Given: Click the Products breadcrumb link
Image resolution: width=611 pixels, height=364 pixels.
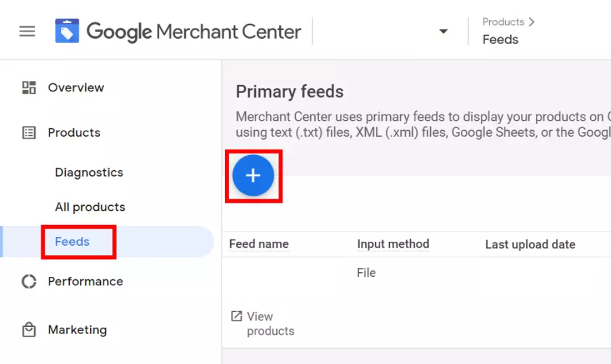Looking at the screenshot, I should (x=503, y=22).
